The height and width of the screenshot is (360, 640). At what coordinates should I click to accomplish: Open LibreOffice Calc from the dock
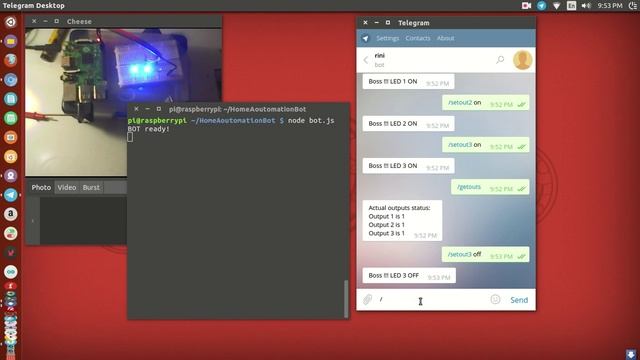11,118
